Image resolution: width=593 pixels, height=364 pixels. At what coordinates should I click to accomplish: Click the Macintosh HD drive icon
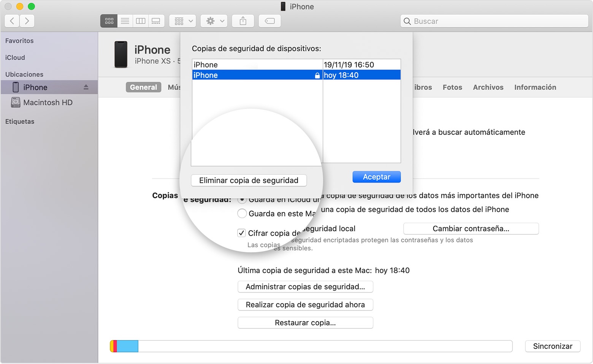point(16,103)
